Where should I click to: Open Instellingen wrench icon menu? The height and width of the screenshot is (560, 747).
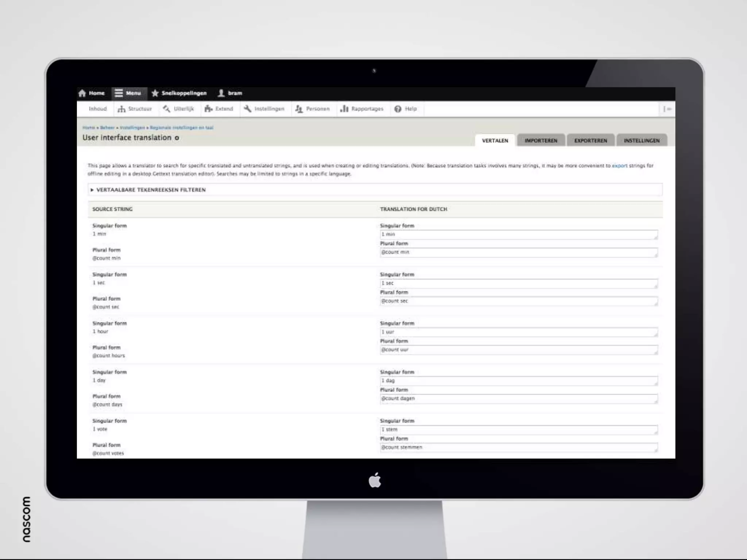(248, 109)
